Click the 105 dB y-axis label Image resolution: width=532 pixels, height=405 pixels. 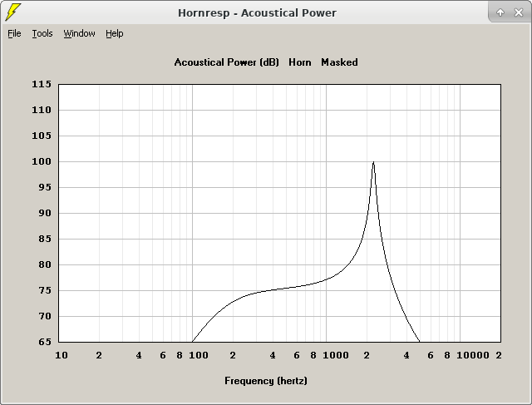pyautogui.click(x=42, y=136)
